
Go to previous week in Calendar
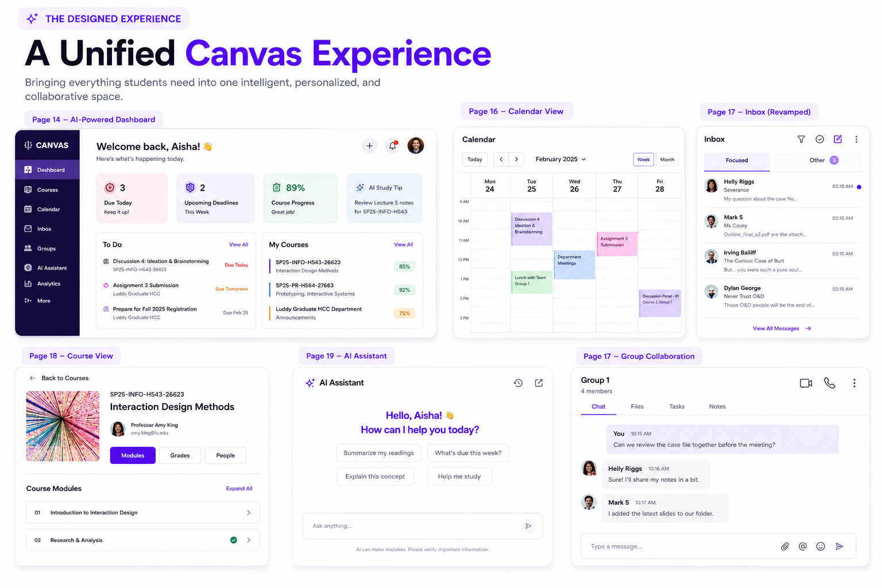coord(501,160)
